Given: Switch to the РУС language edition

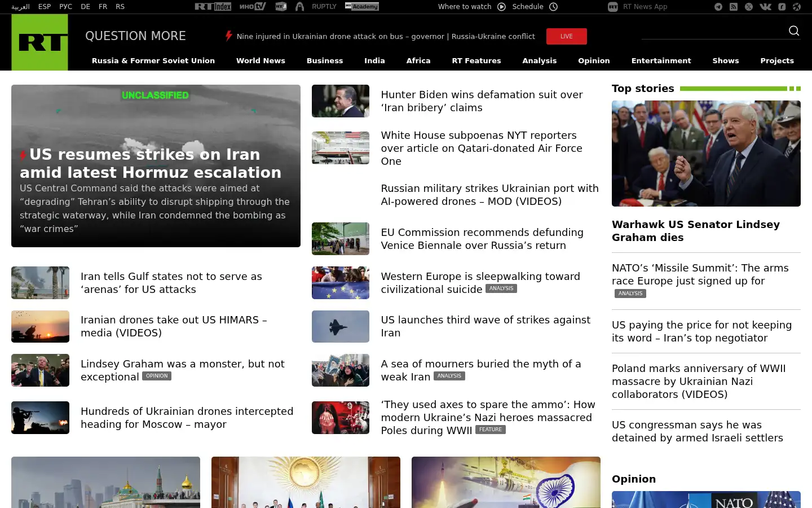Looking at the screenshot, I should click(66, 7).
